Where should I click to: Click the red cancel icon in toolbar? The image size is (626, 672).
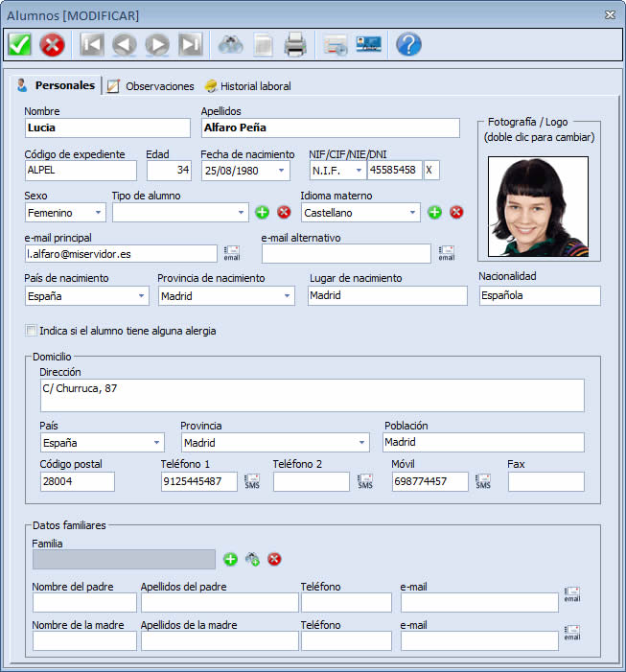[52, 44]
